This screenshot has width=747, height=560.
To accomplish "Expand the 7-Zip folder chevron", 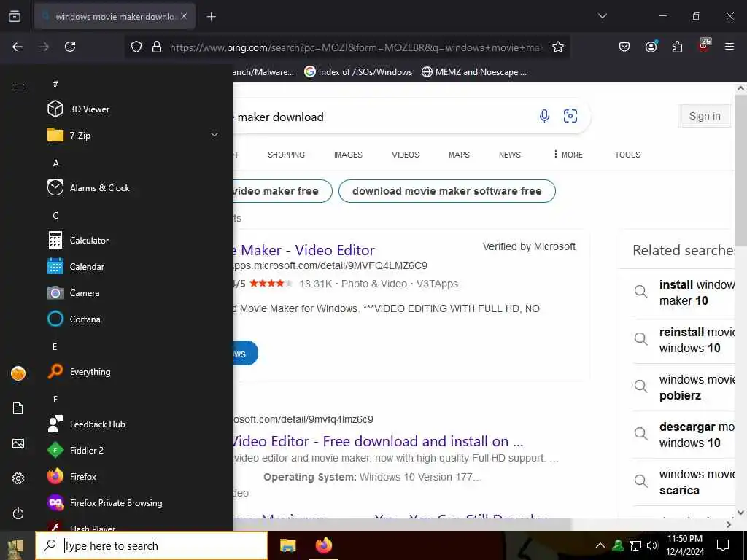I will pos(214,135).
